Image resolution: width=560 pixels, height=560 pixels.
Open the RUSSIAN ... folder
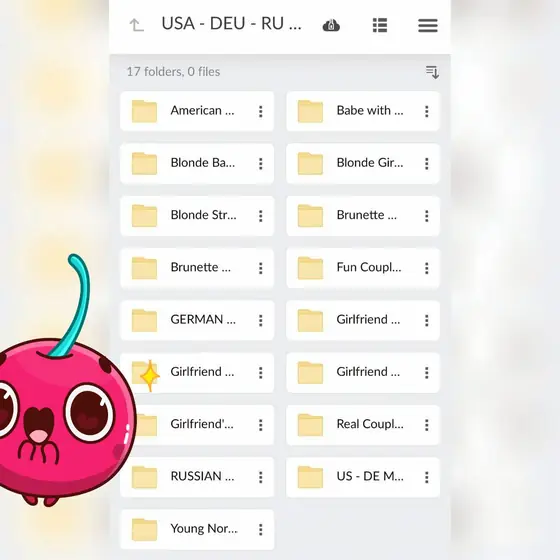click(197, 477)
